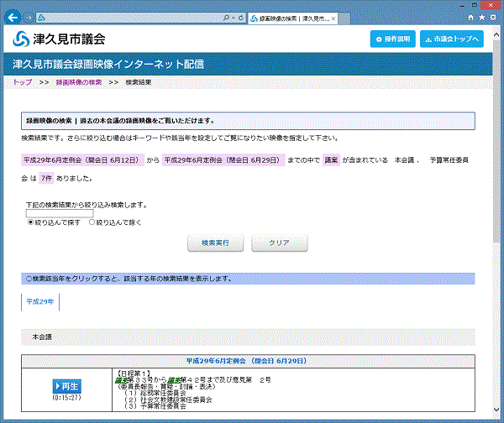Click the 本会議 section header

click(248, 337)
